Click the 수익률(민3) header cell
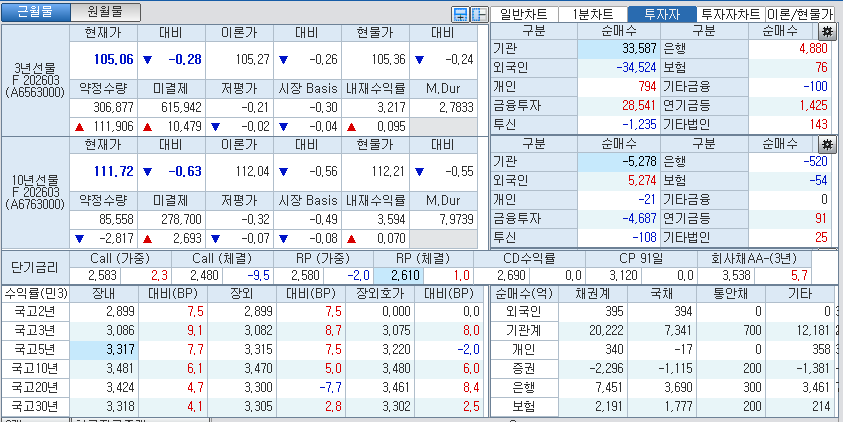The width and height of the screenshot is (843, 422). tap(35, 294)
